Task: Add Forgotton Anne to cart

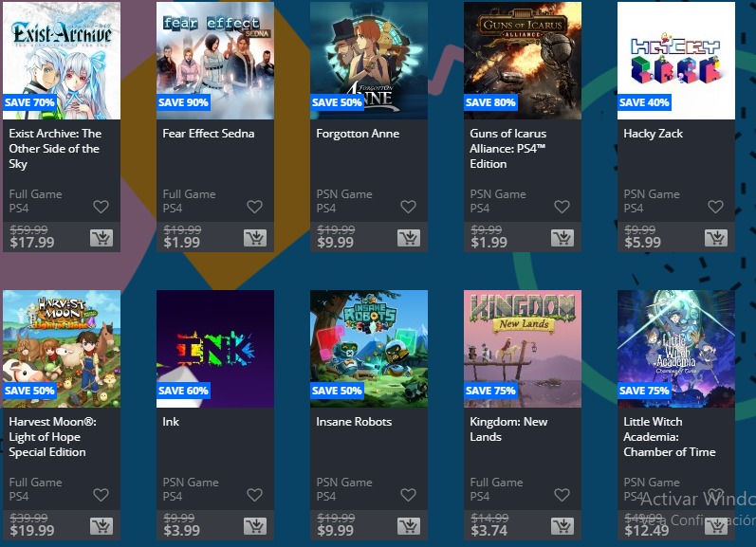Action: 409,238
